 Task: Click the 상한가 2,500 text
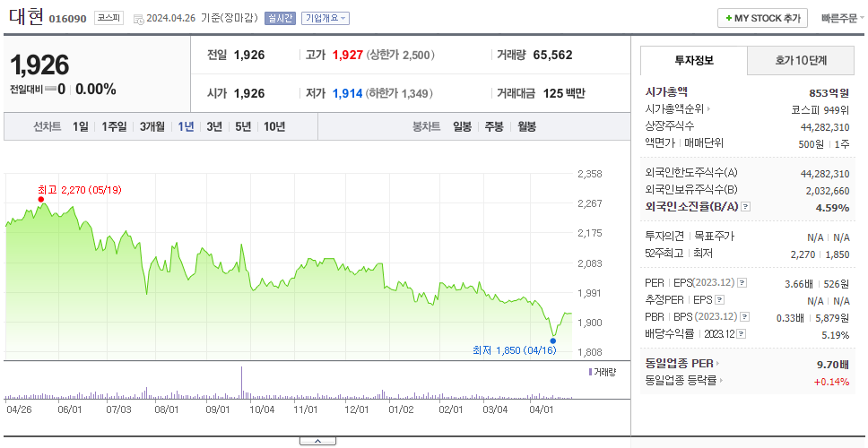(400, 56)
